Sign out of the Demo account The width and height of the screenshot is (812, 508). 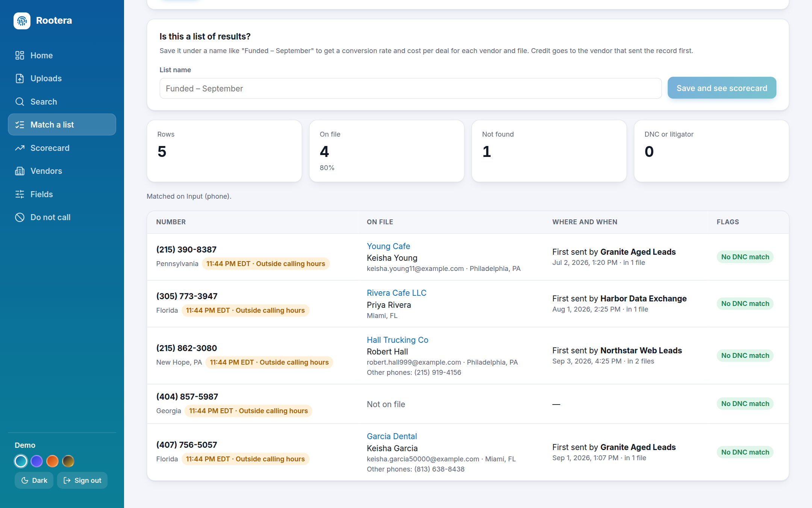[x=82, y=481]
